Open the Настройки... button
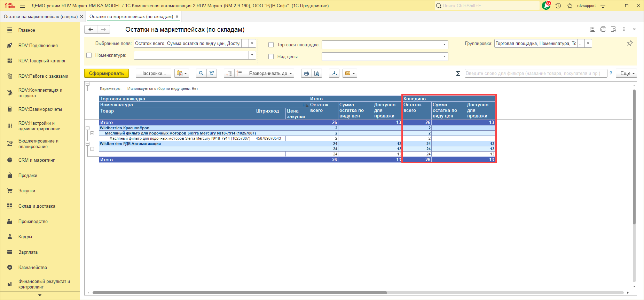 (153, 73)
